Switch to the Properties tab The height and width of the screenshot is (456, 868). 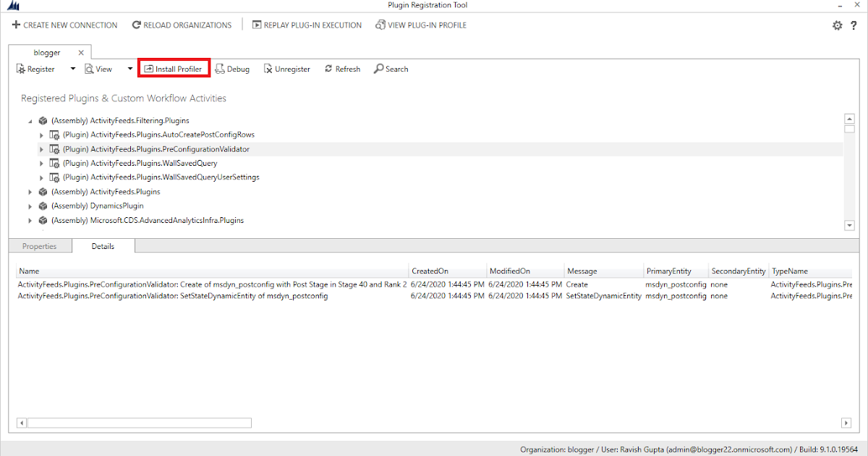(40, 245)
